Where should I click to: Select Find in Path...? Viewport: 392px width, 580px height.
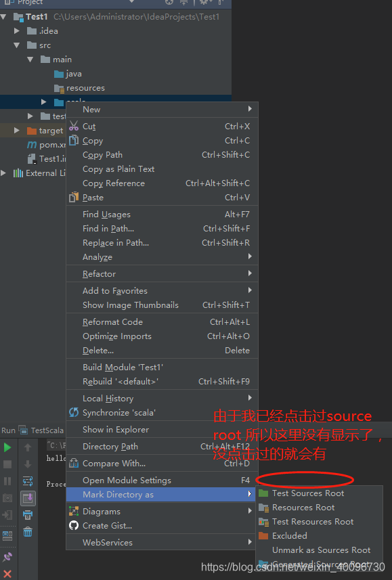tap(162, 229)
